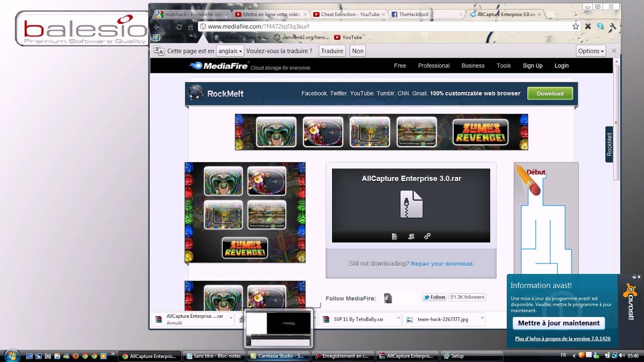This screenshot has height=362, width=644.
Task: Launch Firefox from the quick launch bar
Action: coord(75,356)
